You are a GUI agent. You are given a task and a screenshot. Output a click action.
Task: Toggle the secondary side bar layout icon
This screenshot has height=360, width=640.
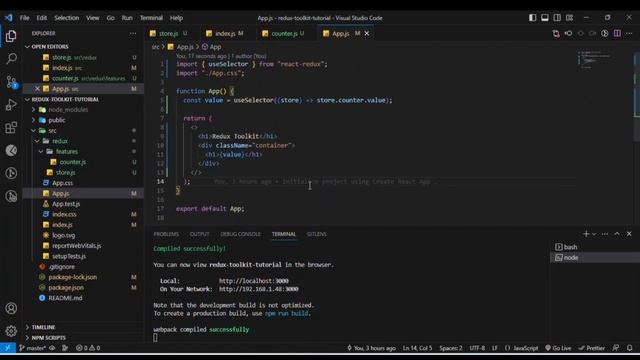(557, 18)
